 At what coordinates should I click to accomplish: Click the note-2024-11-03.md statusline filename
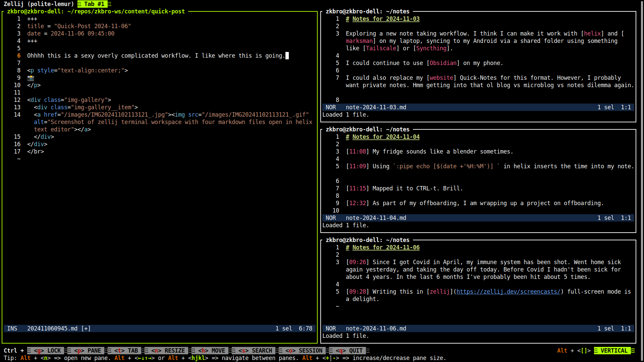(x=376, y=107)
